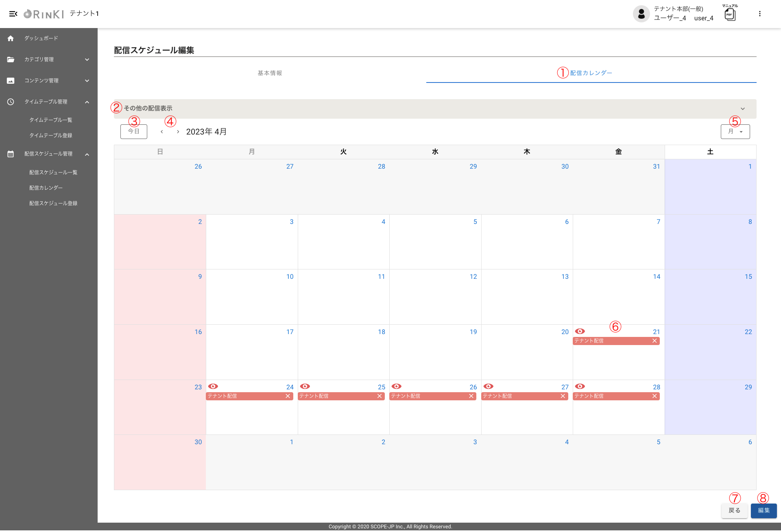Open 配信スケジュール一覧 in the sidebar
Viewport: 781px width, 532px height.
(53, 172)
